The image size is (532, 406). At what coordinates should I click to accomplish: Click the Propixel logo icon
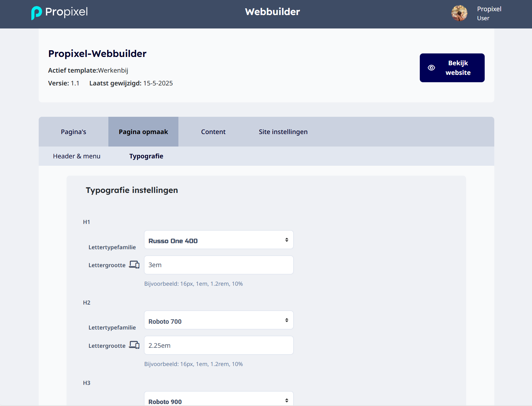tap(36, 13)
